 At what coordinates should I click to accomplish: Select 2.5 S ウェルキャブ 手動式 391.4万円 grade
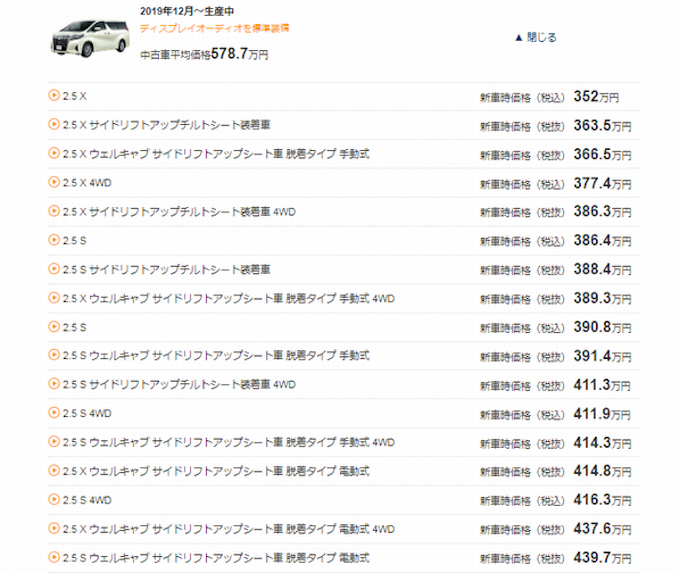[216, 355]
